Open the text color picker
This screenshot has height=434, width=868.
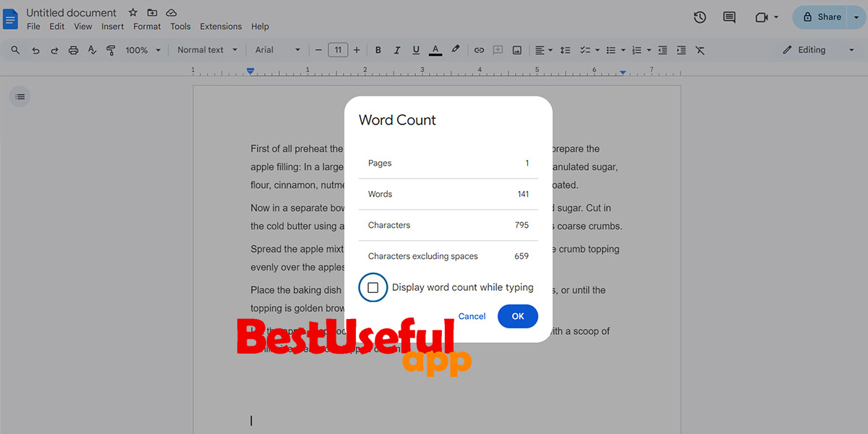coord(435,50)
